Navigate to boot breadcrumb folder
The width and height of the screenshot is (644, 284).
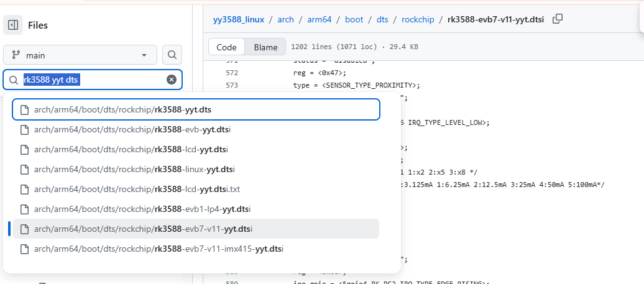[x=354, y=19]
